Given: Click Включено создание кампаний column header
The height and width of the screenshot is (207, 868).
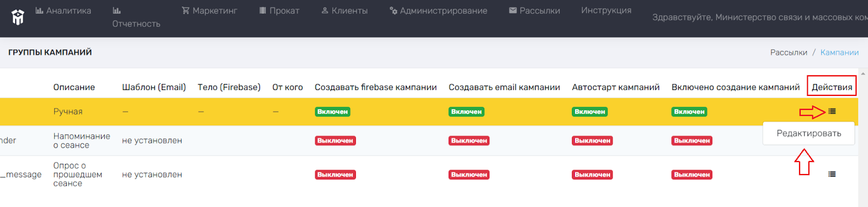Looking at the screenshot, I should 736,87.
